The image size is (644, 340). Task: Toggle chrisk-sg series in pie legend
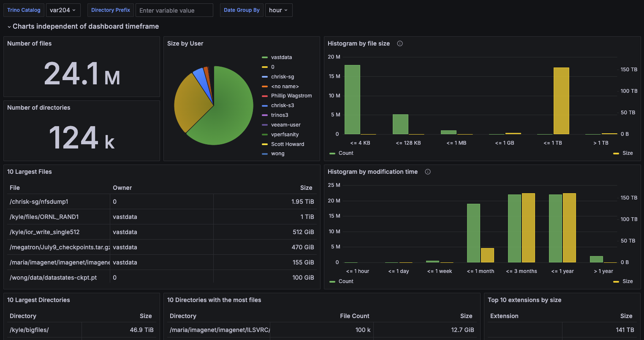283,77
